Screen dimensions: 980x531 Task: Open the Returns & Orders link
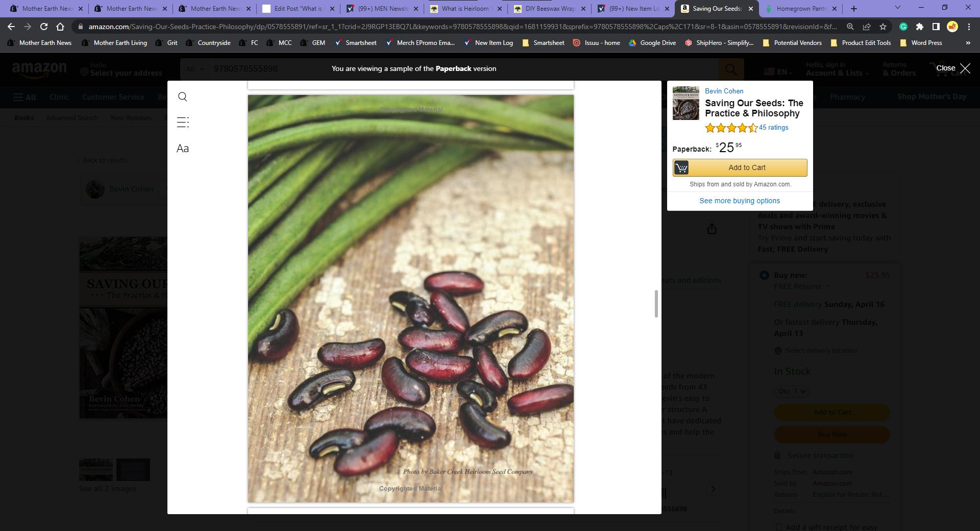tap(899, 69)
